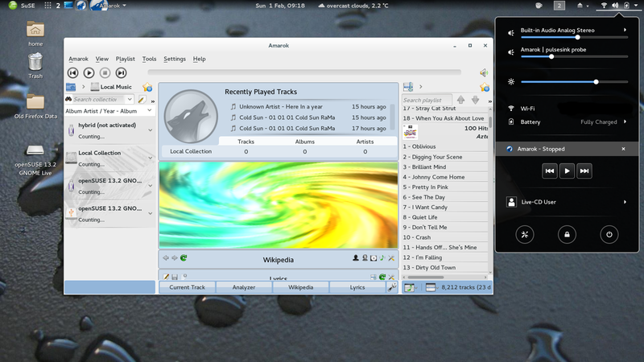Image resolution: width=644 pixels, height=362 pixels.
Task: Click the playlist queue icon above playlist search
Action: point(408,87)
